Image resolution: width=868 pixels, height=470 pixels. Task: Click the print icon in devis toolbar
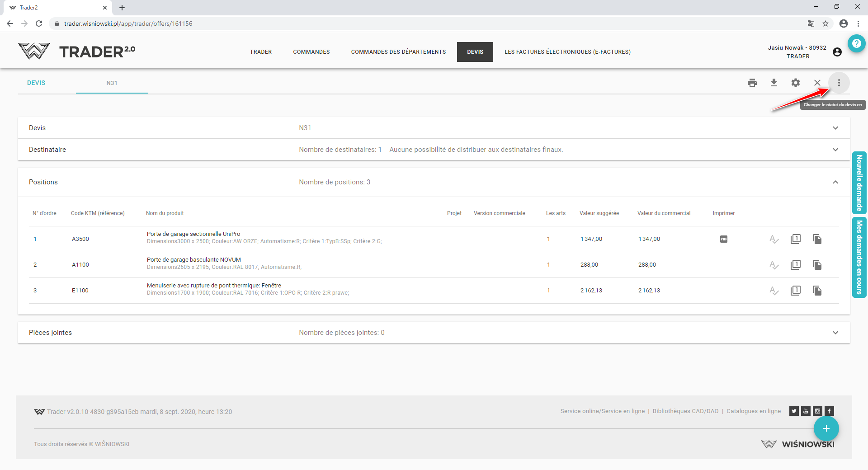click(752, 83)
